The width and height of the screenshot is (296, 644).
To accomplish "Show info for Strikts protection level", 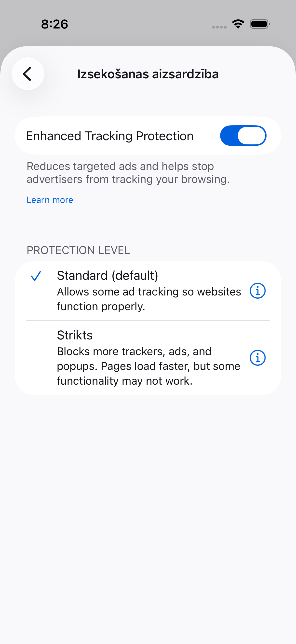I will point(257,358).
